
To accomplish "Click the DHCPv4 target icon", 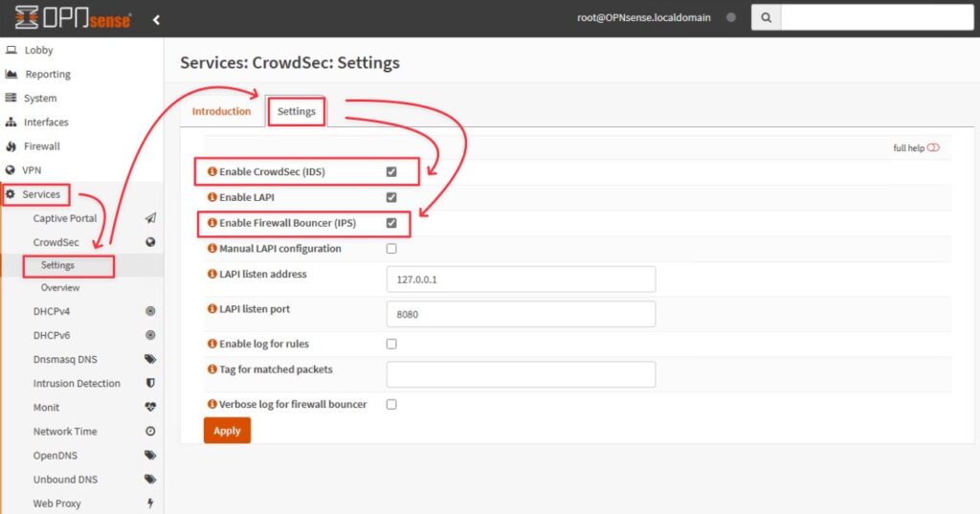I will coord(150,311).
